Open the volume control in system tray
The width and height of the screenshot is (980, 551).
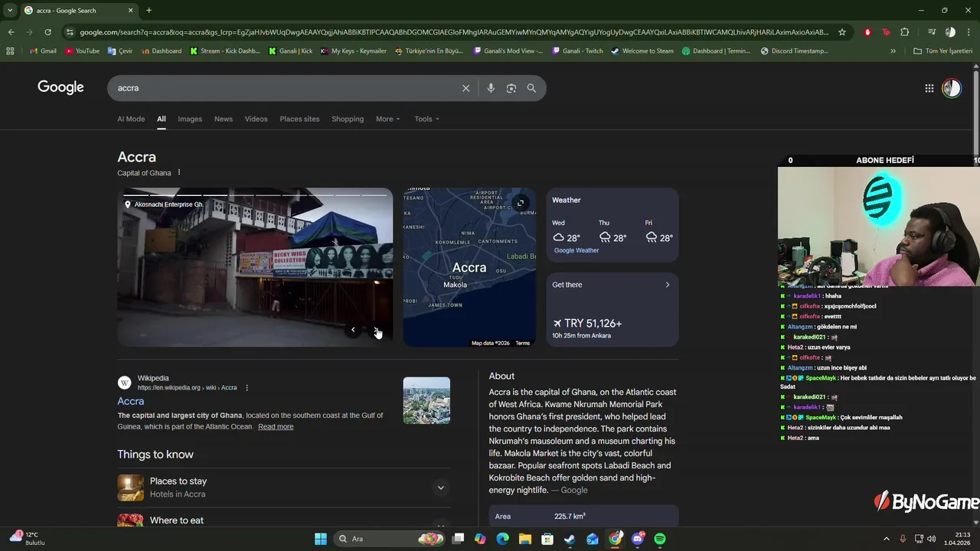click(932, 539)
